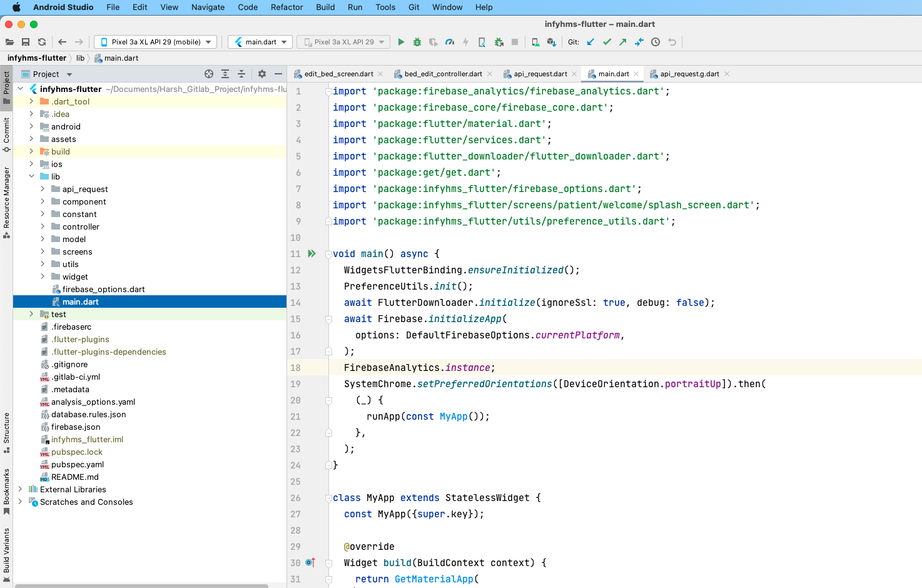Commit changes via the Git checkmark icon
The height and width of the screenshot is (588, 922).
(606, 42)
